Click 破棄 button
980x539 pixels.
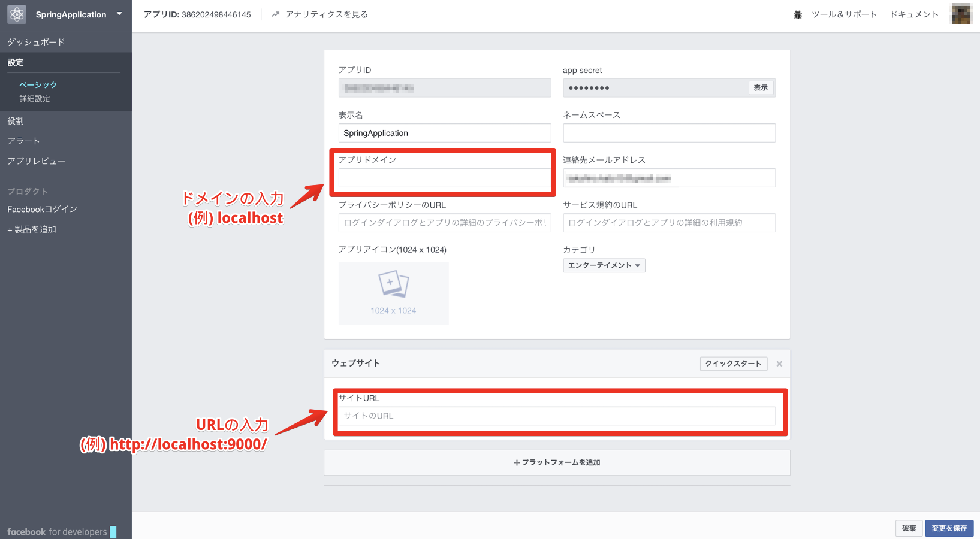[x=909, y=528]
